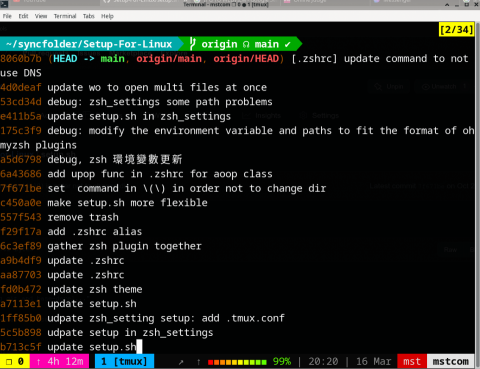Click commit hash f29f17a
Viewport: 480px width, 369px height.
point(21,231)
